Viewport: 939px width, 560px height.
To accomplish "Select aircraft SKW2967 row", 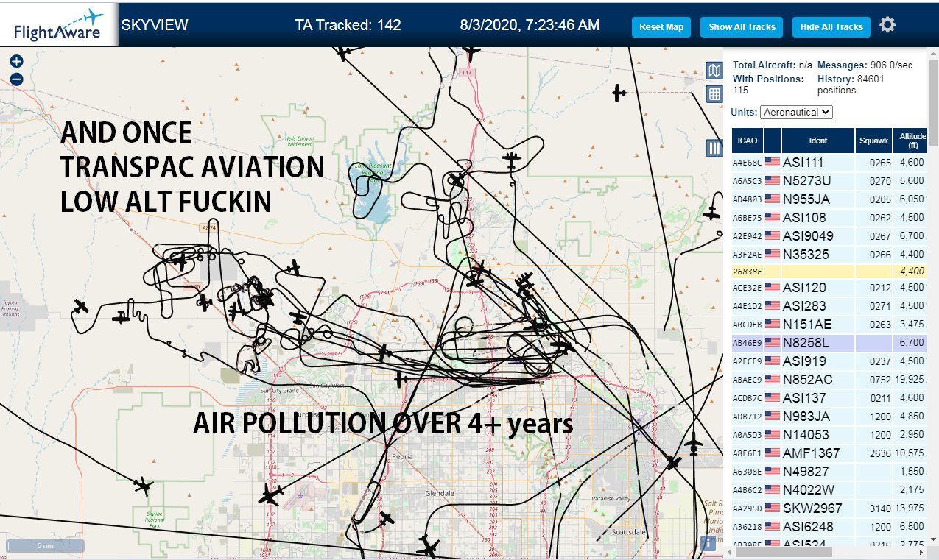I will pyautogui.click(x=829, y=508).
